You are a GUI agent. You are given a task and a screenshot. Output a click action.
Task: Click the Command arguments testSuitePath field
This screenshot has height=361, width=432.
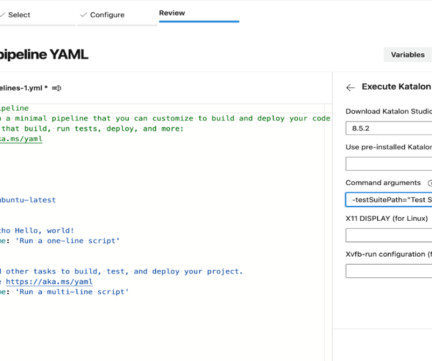[389, 200]
